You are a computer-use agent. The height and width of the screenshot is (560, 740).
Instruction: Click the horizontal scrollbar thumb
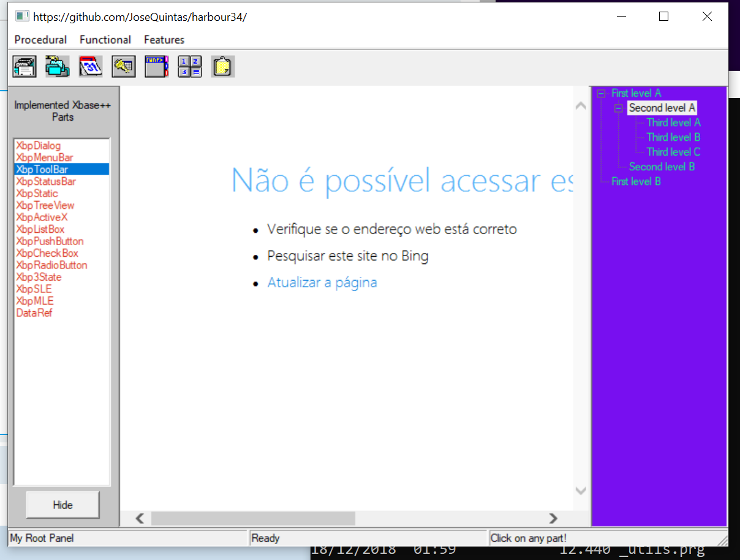point(253,519)
